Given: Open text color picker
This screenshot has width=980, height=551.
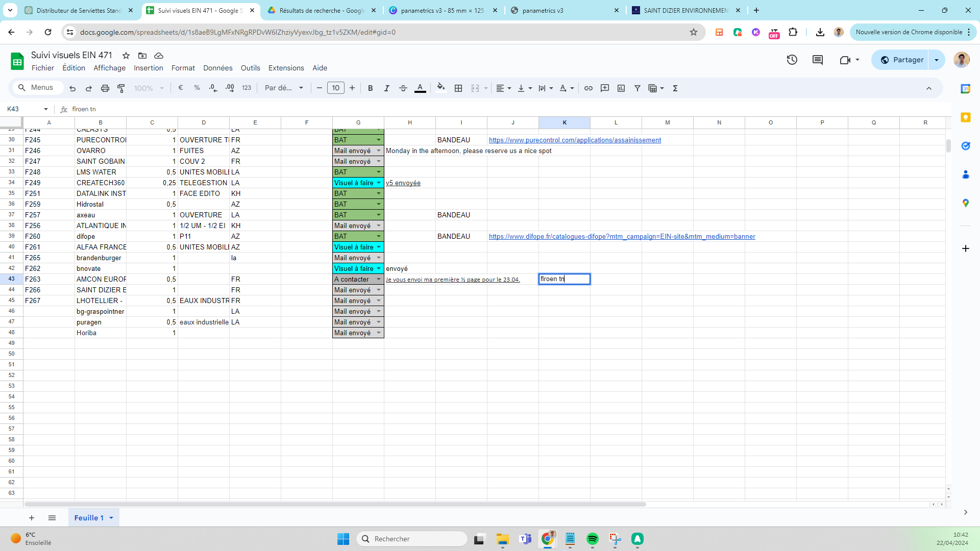Looking at the screenshot, I should 420,88.
